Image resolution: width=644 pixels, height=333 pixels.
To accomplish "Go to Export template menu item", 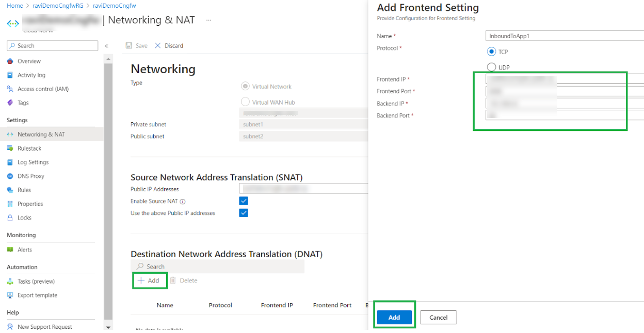I will pyautogui.click(x=37, y=295).
